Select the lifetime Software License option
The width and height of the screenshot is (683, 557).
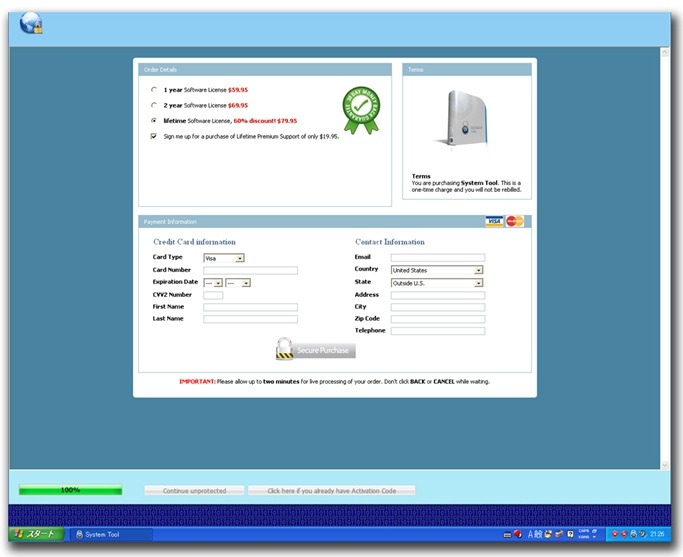click(x=154, y=121)
